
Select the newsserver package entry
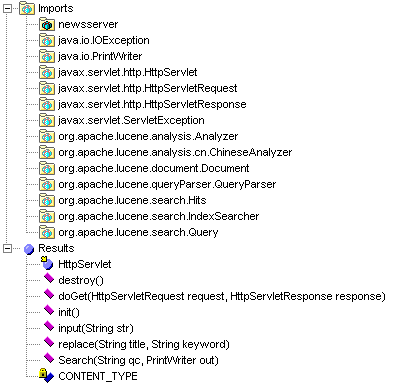88,24
